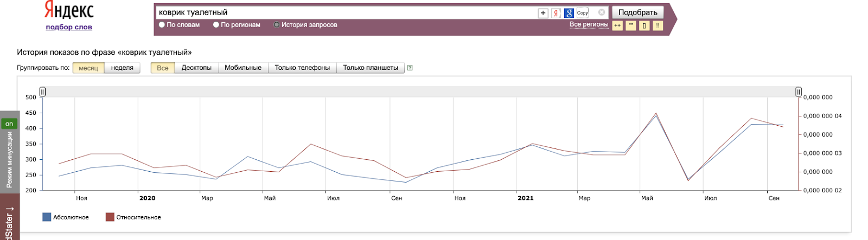The height and width of the screenshot is (240, 868).
Task: Select 'История запросов' radio option
Action: (x=277, y=25)
